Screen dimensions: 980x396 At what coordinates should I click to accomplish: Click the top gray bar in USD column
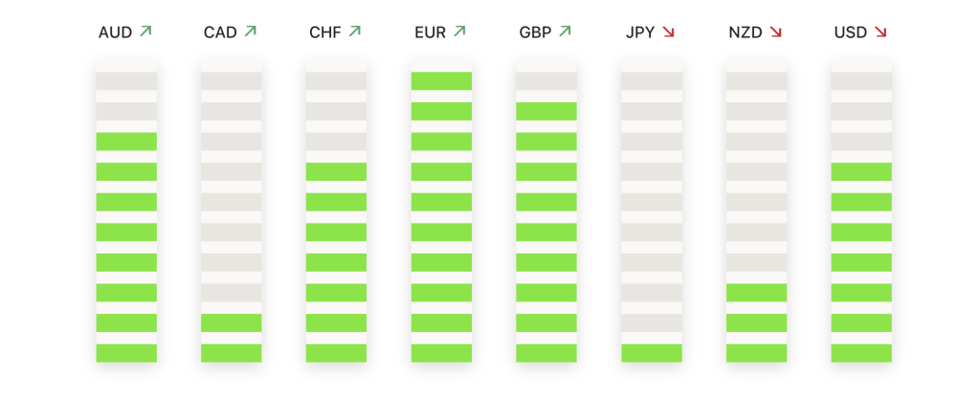861,81
